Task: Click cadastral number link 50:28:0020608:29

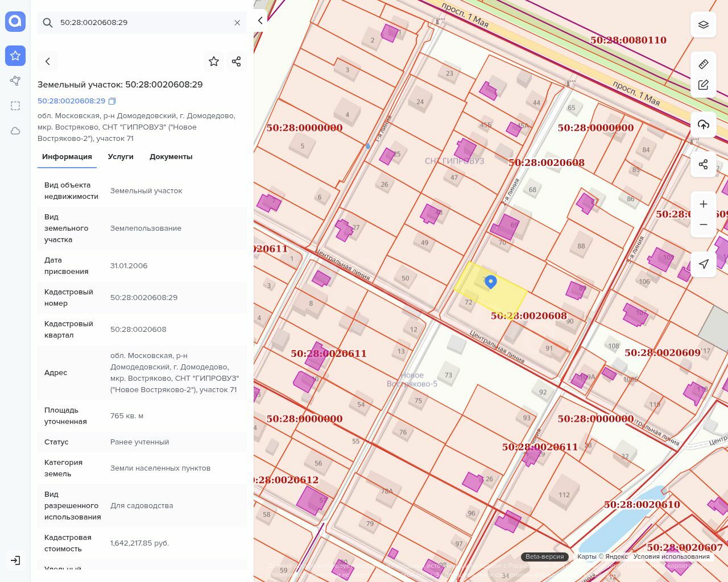Action: click(x=71, y=101)
